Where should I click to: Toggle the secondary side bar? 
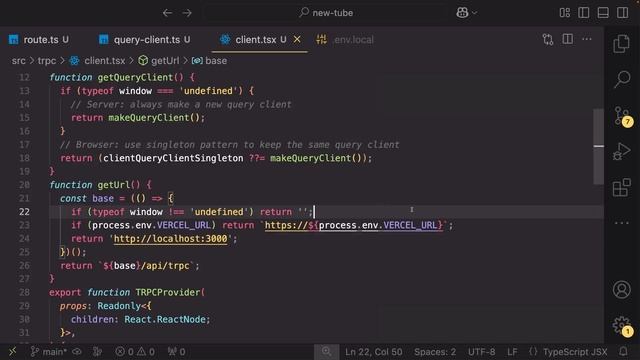coord(623,13)
